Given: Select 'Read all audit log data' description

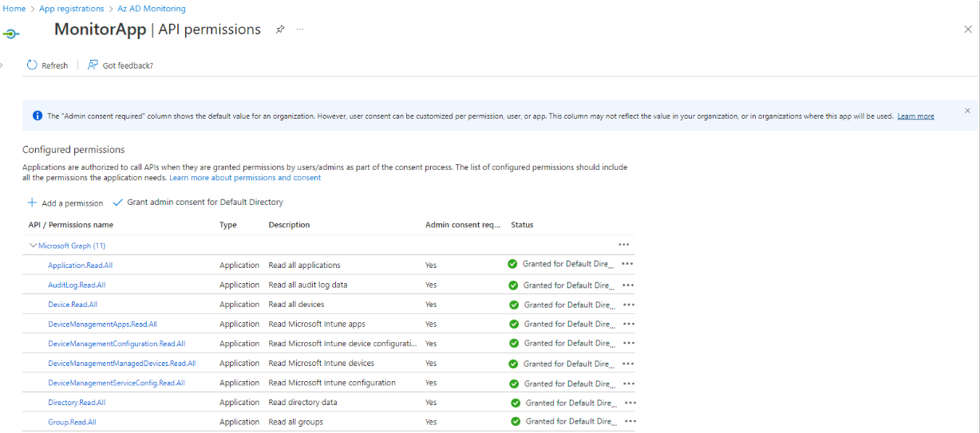Looking at the screenshot, I should [x=308, y=285].
